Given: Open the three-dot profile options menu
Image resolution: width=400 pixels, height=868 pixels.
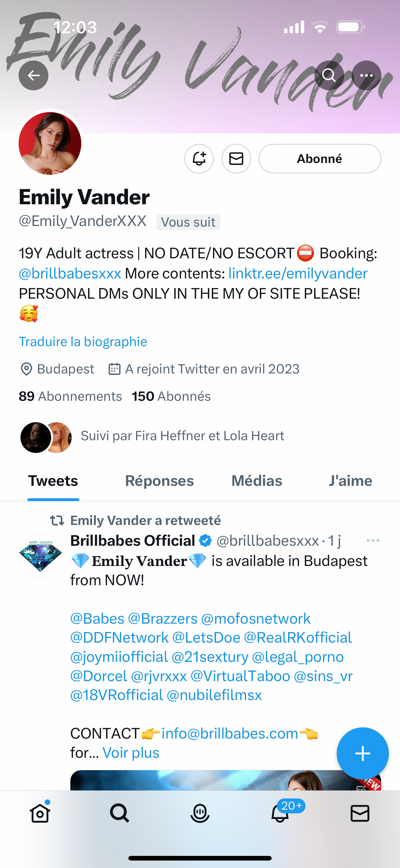Looking at the screenshot, I should coord(366,75).
